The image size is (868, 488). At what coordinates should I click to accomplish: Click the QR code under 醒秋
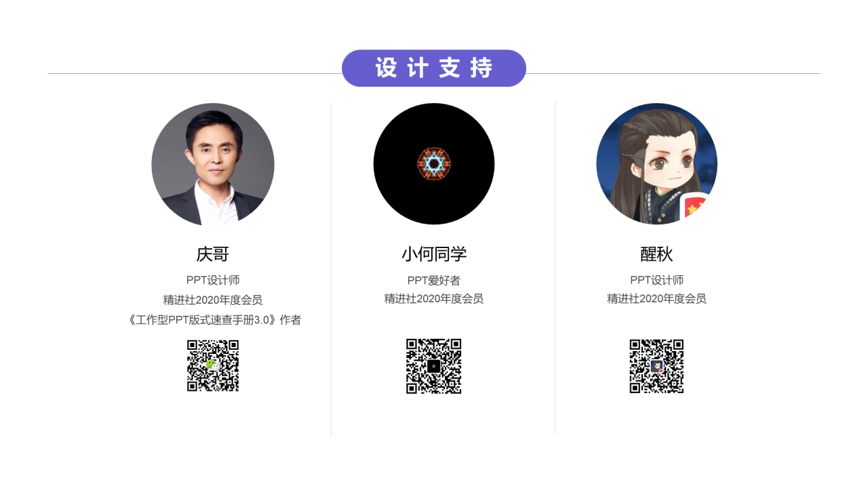pos(656,366)
